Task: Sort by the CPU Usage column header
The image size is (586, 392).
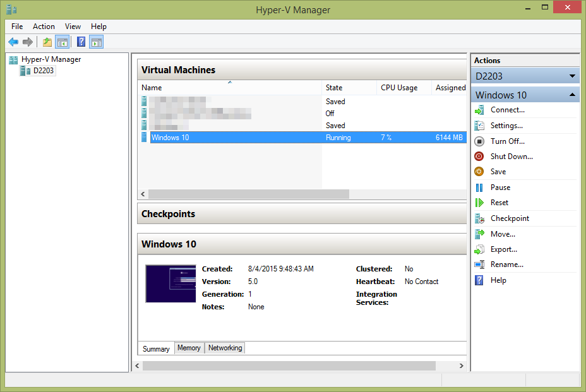Action: [x=404, y=88]
